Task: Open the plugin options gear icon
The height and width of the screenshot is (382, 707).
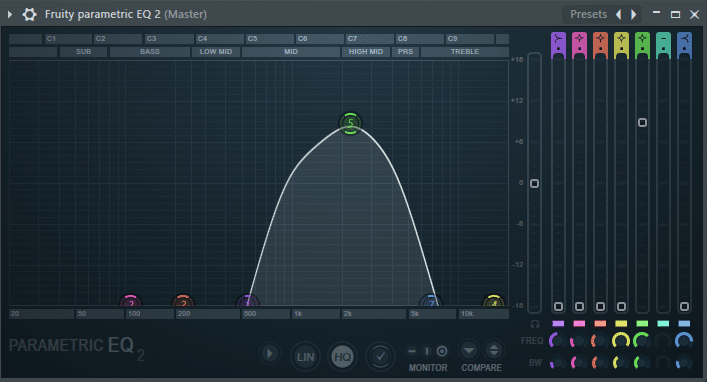Action: (x=30, y=14)
